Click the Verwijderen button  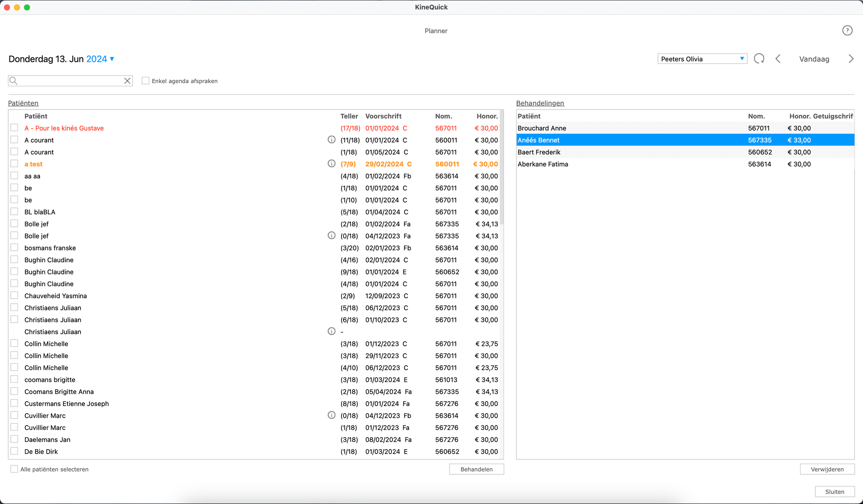pyautogui.click(x=827, y=469)
